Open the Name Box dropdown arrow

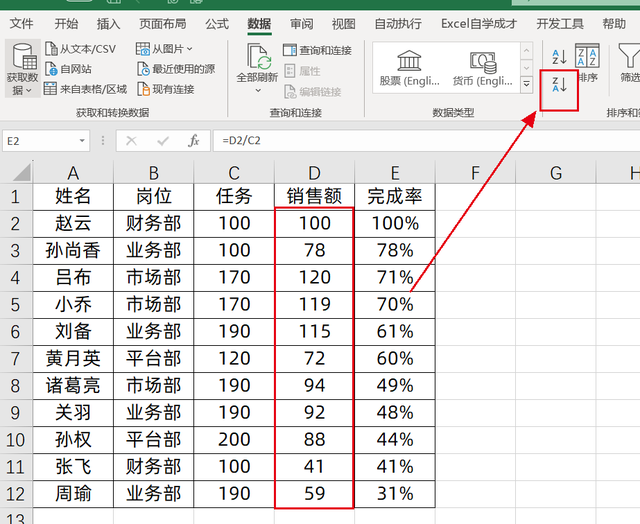point(82,141)
